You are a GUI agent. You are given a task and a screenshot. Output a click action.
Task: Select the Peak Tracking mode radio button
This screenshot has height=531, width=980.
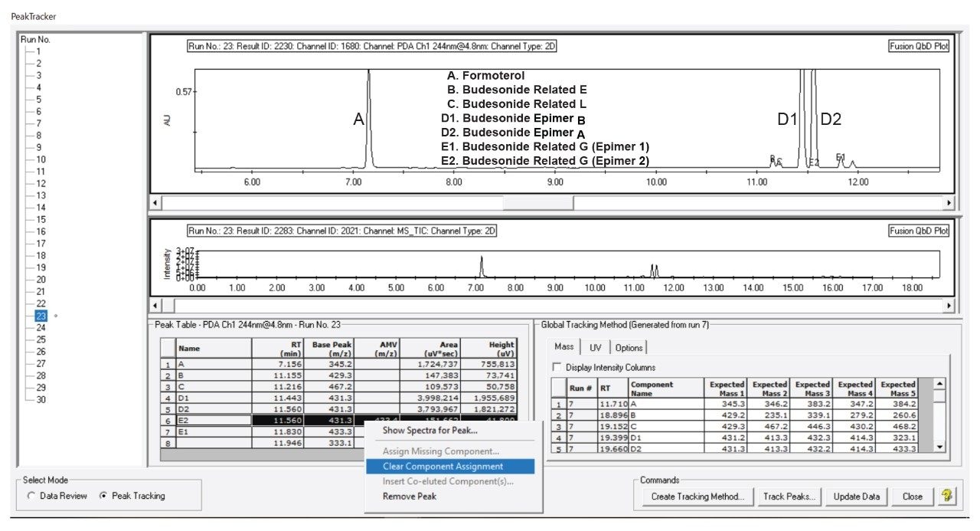click(103, 496)
